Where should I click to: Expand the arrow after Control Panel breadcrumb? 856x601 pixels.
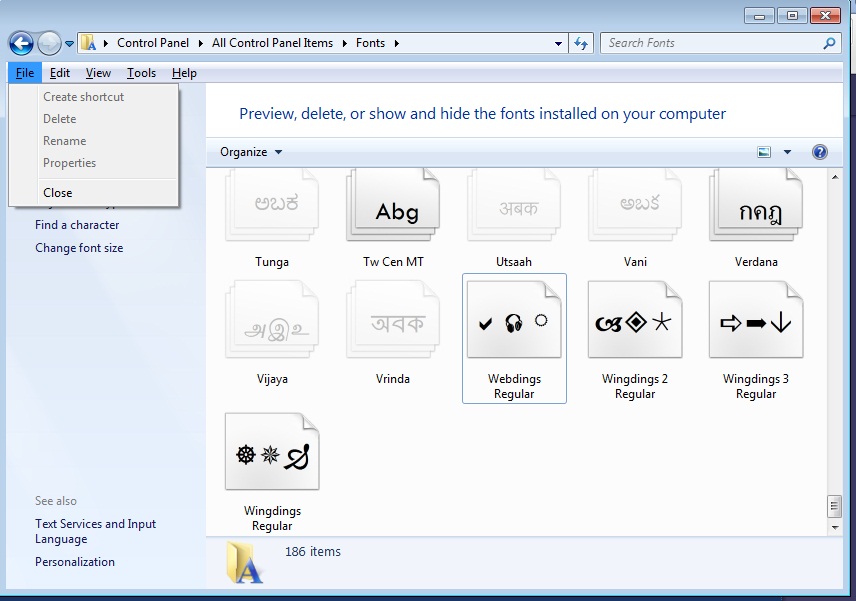[x=200, y=43]
